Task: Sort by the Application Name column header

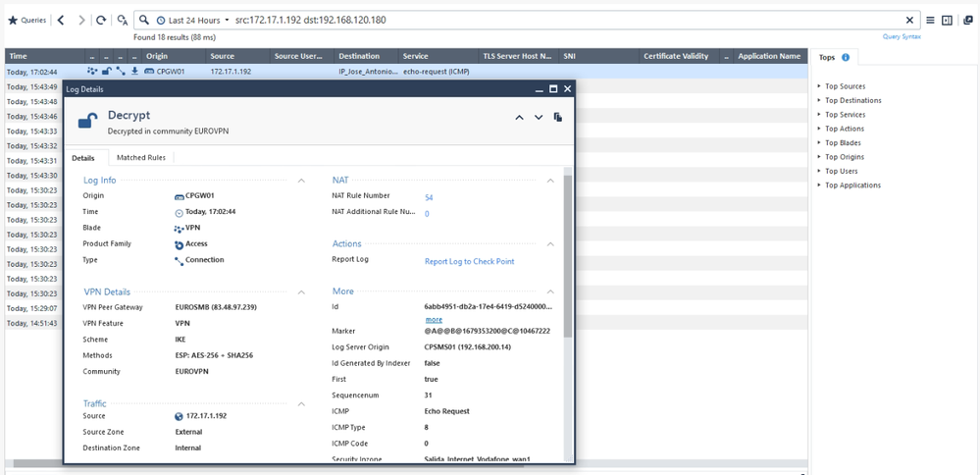Action: [x=769, y=56]
